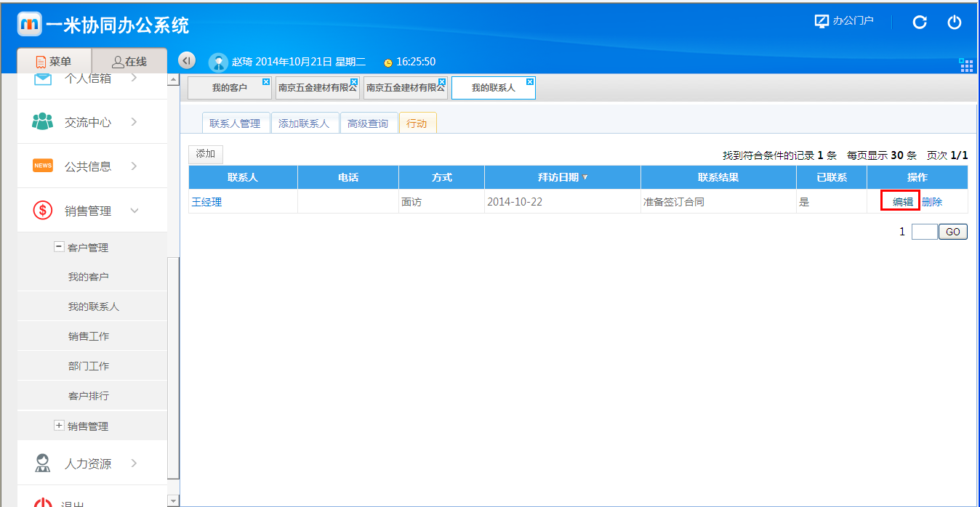Click the 人力资源 person icon
Image resolution: width=980 pixels, height=507 pixels.
click(x=43, y=463)
